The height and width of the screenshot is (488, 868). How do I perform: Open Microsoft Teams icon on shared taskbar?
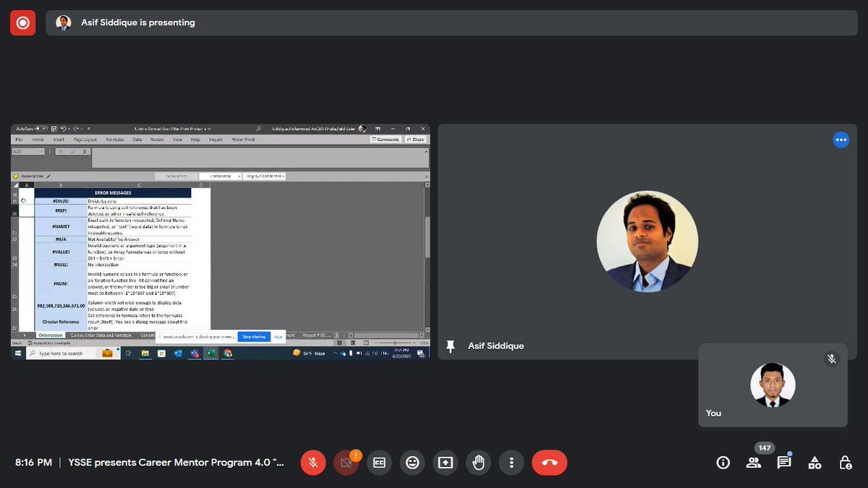click(195, 354)
